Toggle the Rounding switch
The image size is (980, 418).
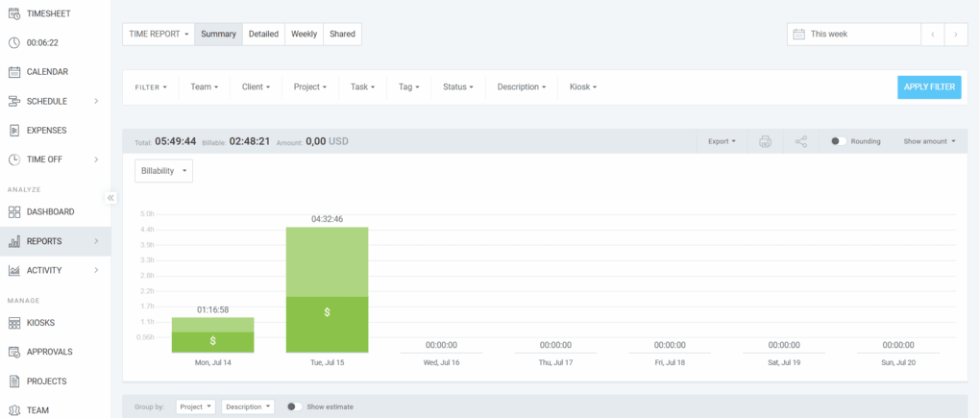pos(838,141)
